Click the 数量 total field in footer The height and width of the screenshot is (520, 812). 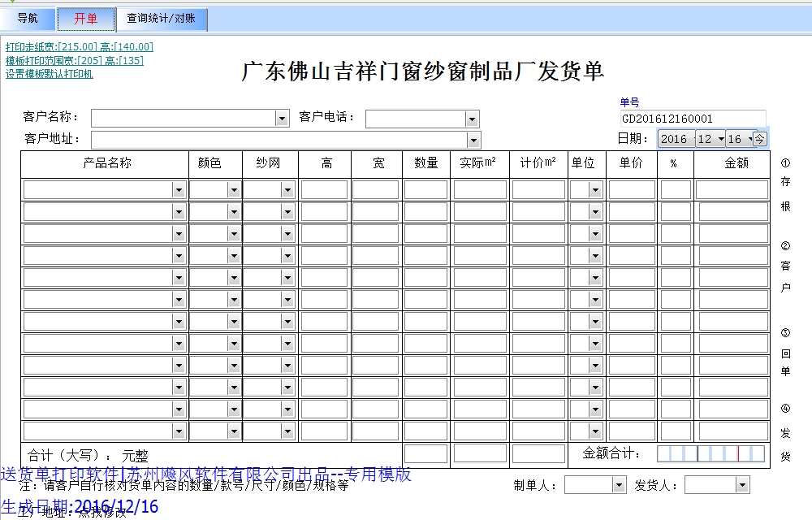(425, 453)
